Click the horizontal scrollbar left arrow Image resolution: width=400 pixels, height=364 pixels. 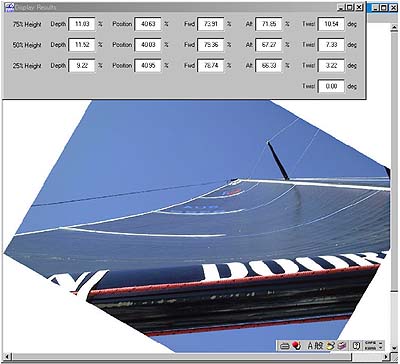coord(7,356)
